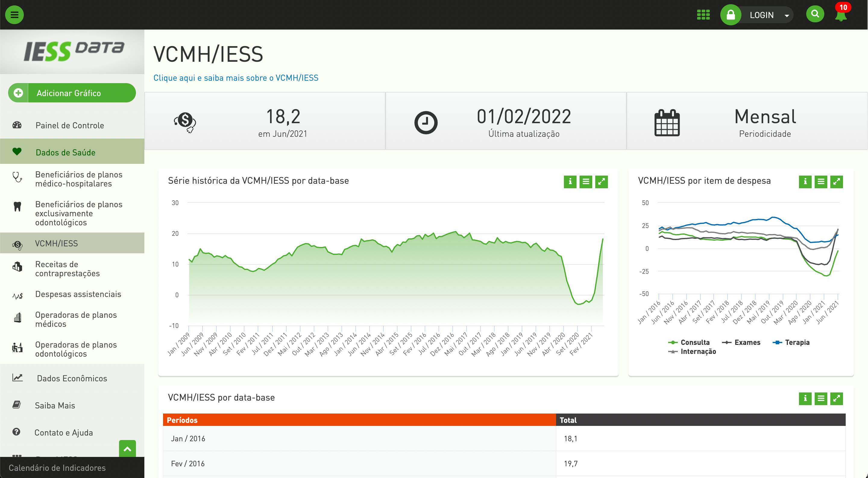This screenshot has height=478, width=868.
Task: Open options menu for Série histórica chart
Action: pos(586,182)
